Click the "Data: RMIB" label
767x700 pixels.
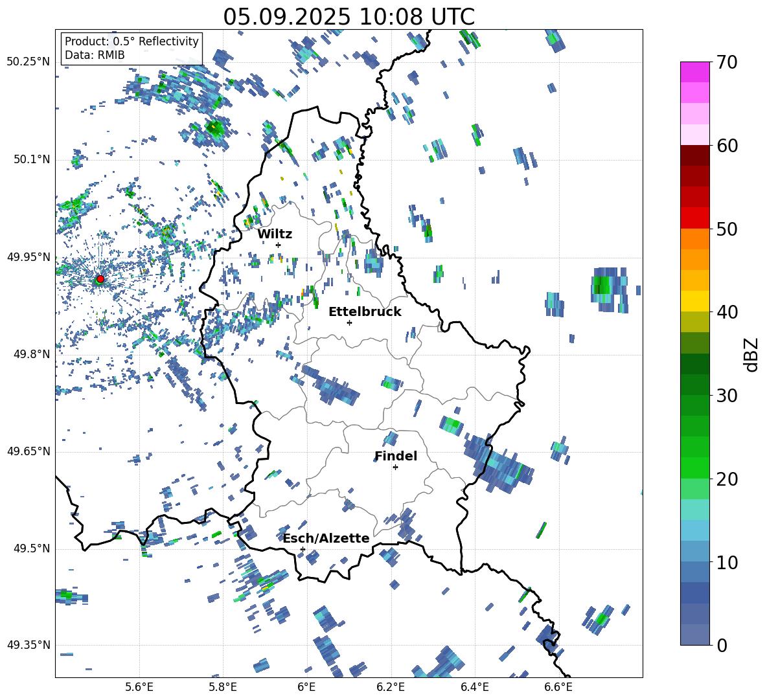95,55
